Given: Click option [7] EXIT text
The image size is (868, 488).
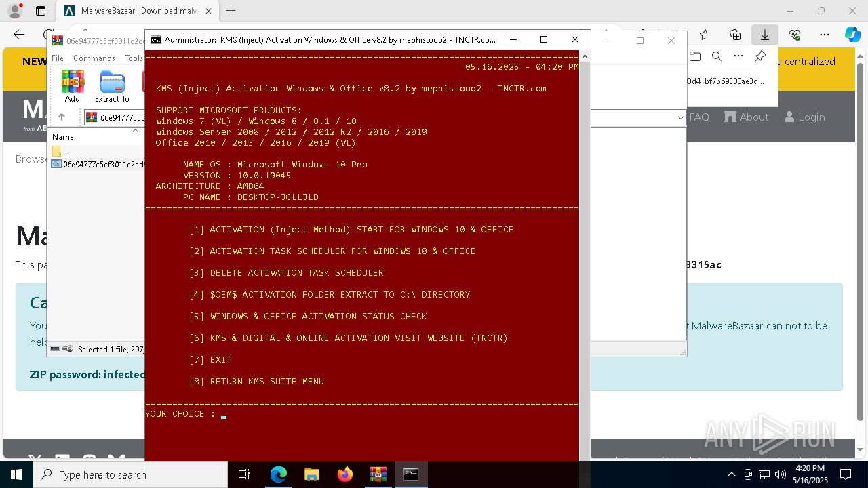Looking at the screenshot, I should pos(210,360).
